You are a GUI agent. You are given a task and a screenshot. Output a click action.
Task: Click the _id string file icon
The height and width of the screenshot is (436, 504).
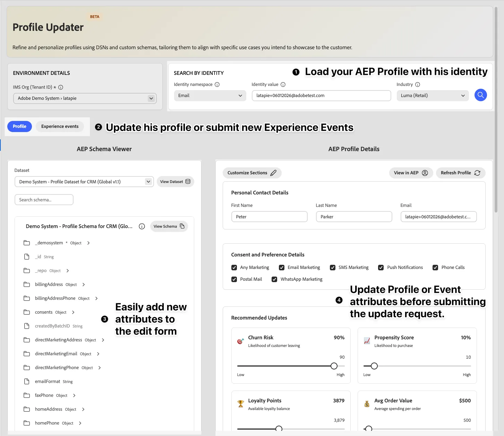27,257
